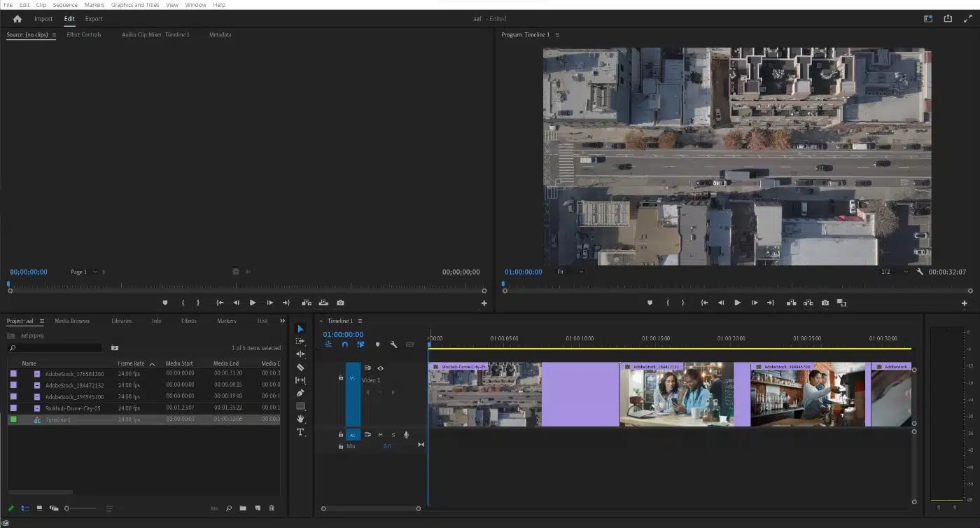The image size is (980, 528).
Task: Toggle Snap in the timeline toolbar
Action: (x=344, y=344)
